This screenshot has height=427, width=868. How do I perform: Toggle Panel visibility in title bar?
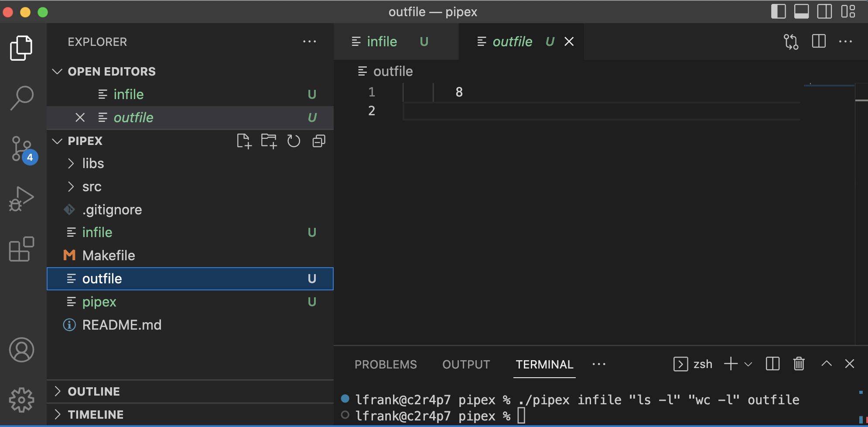(x=801, y=11)
